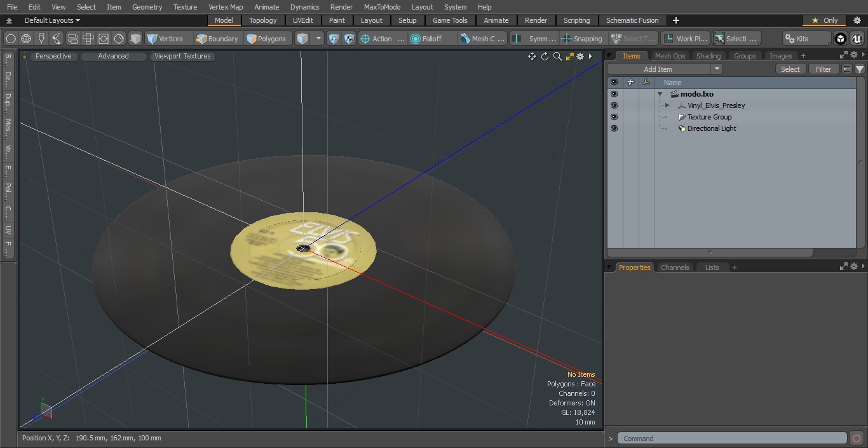This screenshot has width=868, height=448.
Task: Switch to the Shading tab
Action: (709, 56)
